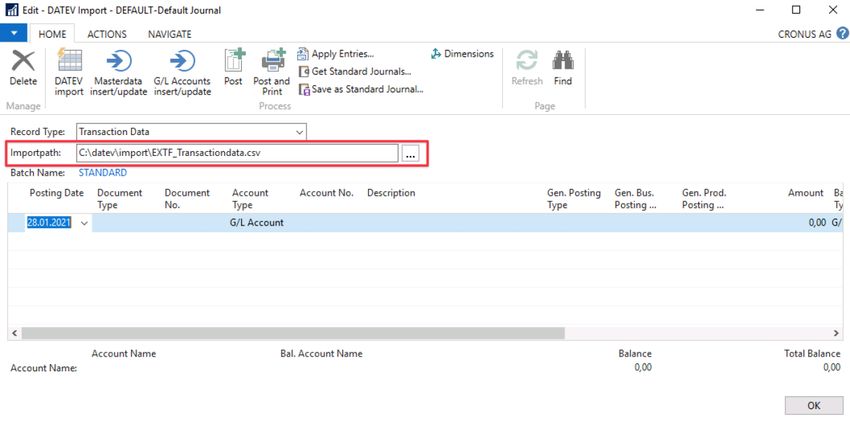
Task: Switch to the ACTIONS ribbon tab
Action: click(x=107, y=34)
